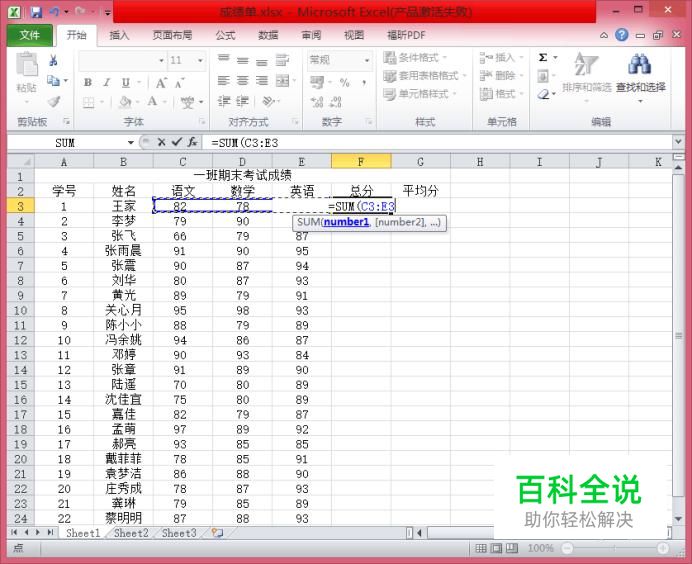The width and height of the screenshot is (692, 564).
Task: Click the Font Color A icon
Action: click(x=152, y=102)
